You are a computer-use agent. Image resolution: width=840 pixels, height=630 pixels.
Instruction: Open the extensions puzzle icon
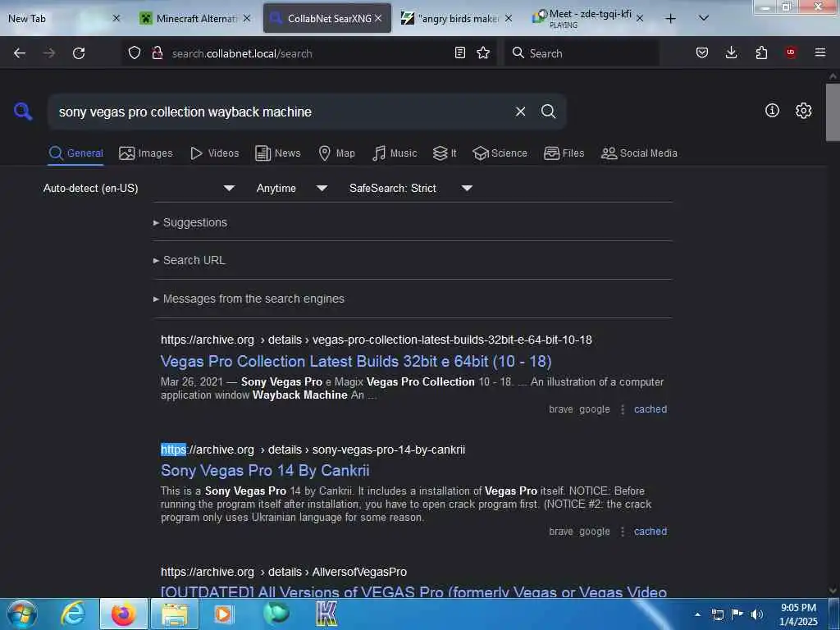coord(761,52)
